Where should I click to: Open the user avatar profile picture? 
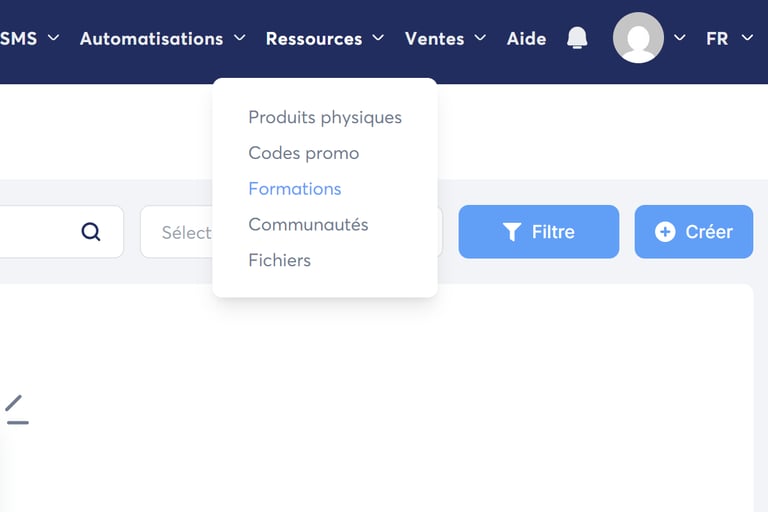pyautogui.click(x=638, y=38)
